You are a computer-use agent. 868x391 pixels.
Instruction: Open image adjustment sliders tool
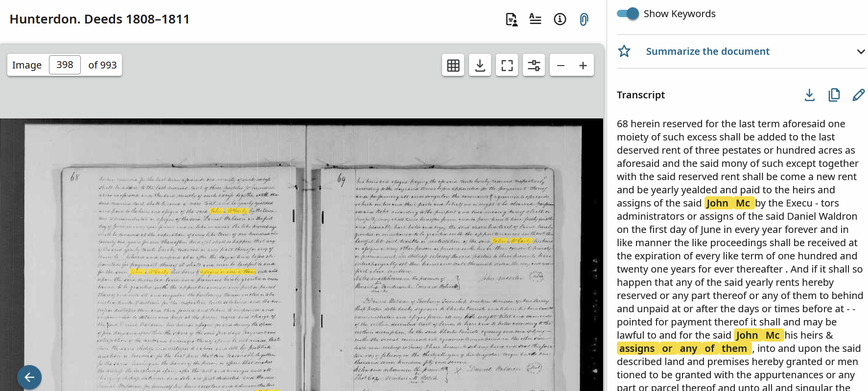pos(534,65)
